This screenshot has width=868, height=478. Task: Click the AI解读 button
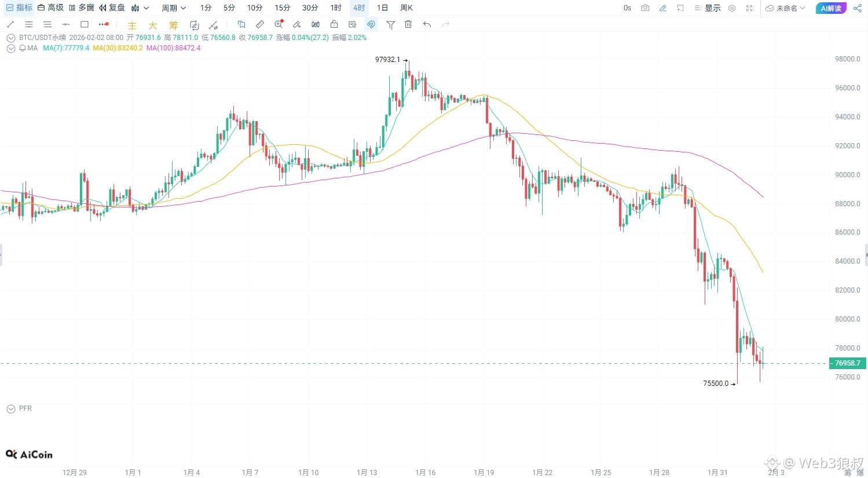831,8
